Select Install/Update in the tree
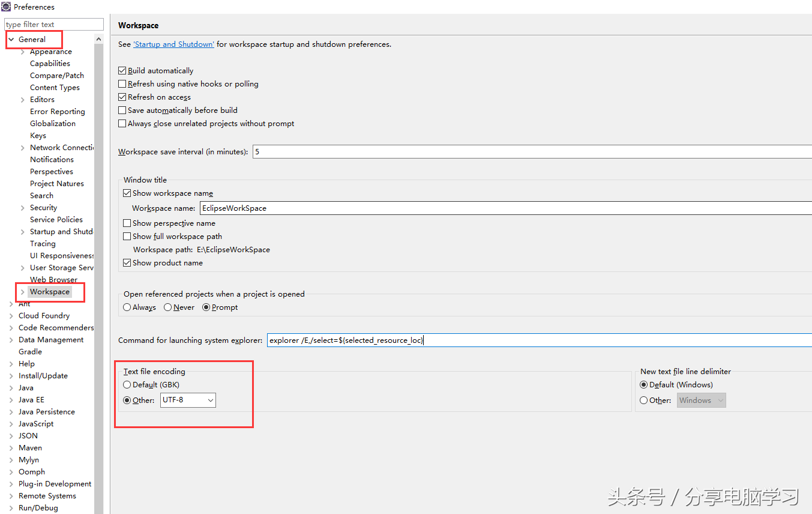Screen dimensions: 812x514 43,376
